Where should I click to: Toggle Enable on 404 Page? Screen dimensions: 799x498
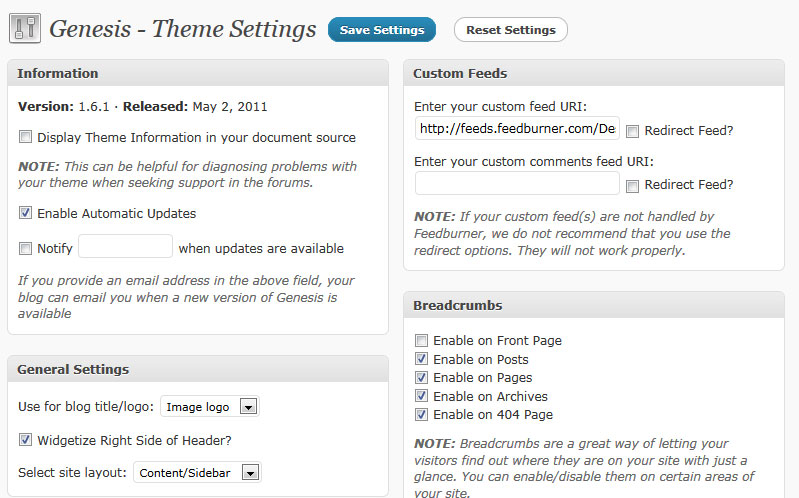coord(422,414)
